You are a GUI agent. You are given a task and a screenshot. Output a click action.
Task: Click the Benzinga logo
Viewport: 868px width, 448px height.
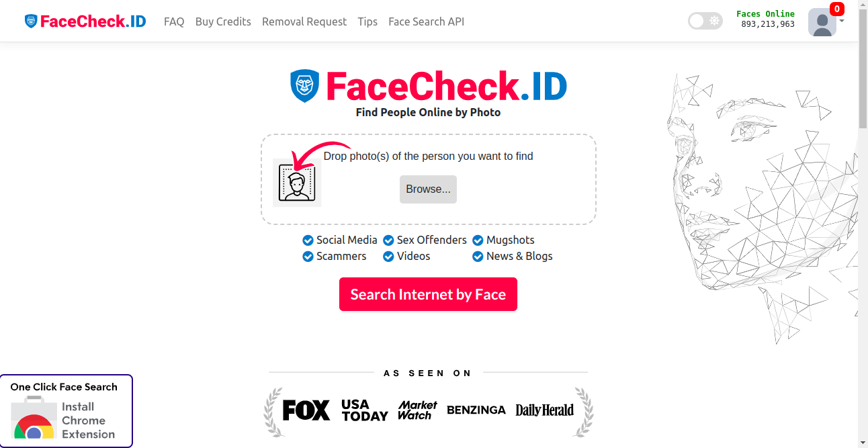[x=476, y=410]
